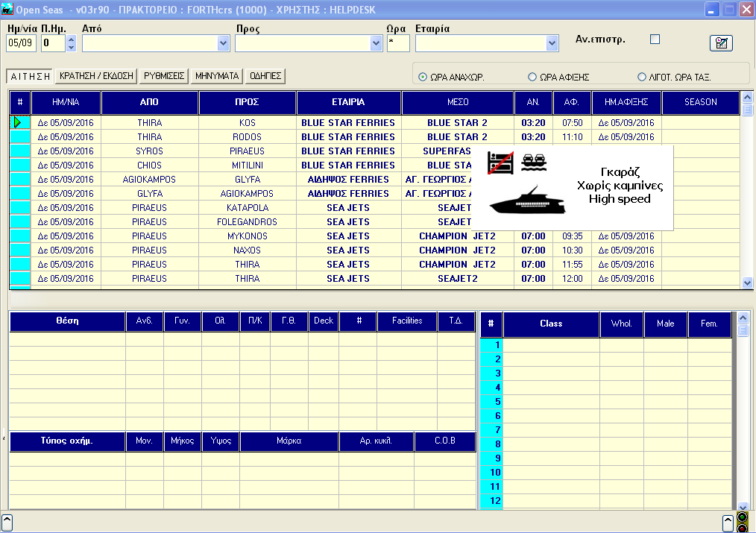Screen dimensions: 756x533
Task: Click the ΑΠΟ column header
Action: pyautogui.click(x=149, y=102)
